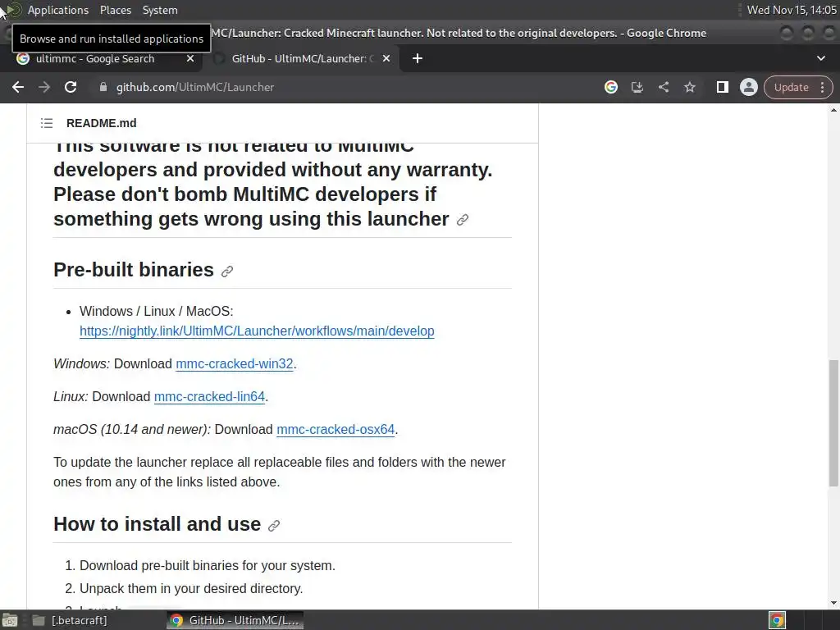Click the distro logo icon in the top panel
Image resolution: width=840 pixels, height=630 pixels.
pos(15,10)
